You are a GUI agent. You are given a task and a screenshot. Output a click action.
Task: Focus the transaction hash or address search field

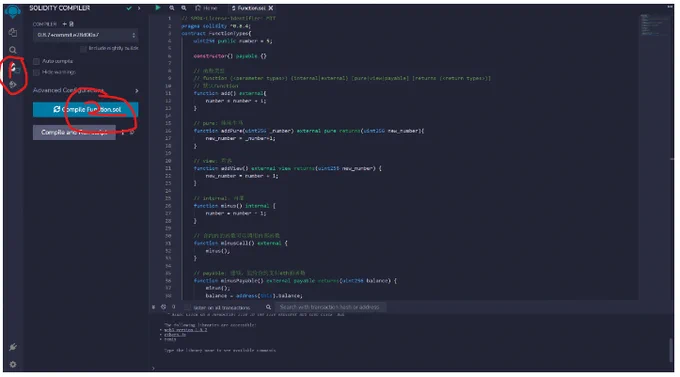pos(330,307)
